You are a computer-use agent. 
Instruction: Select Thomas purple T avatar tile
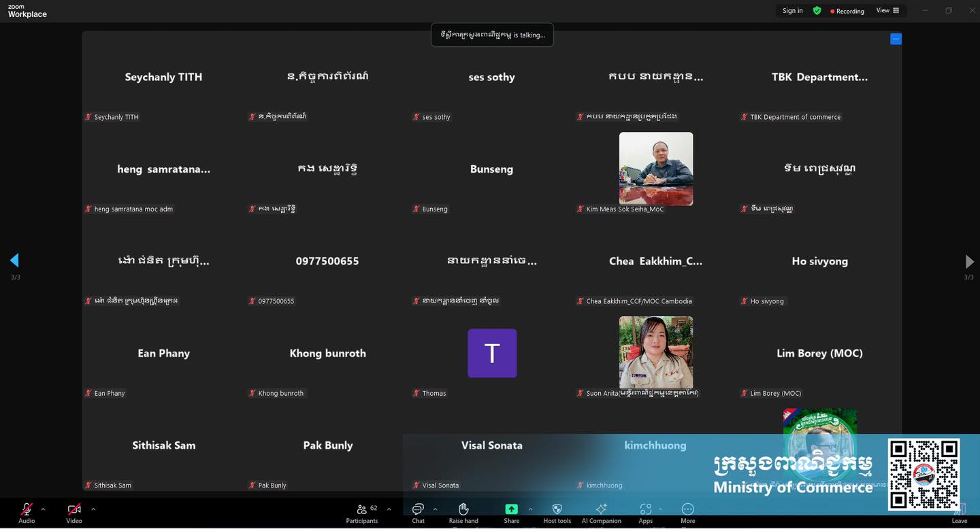tap(492, 353)
